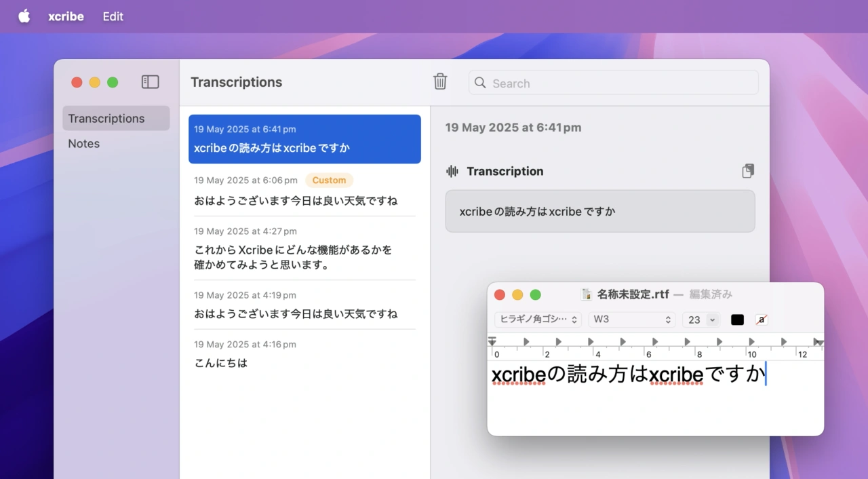This screenshot has height=479, width=868.
Task: Open the xcribe application menu
Action: pos(66,16)
